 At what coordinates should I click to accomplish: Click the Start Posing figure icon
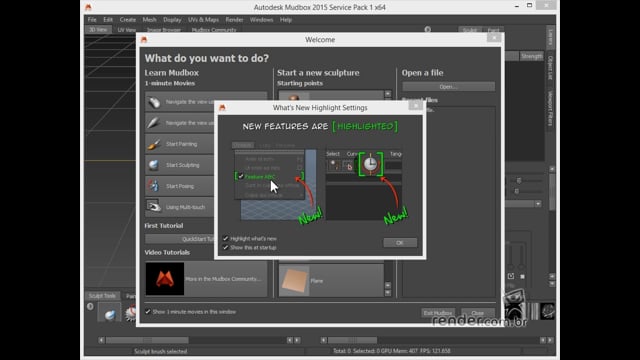click(x=154, y=186)
